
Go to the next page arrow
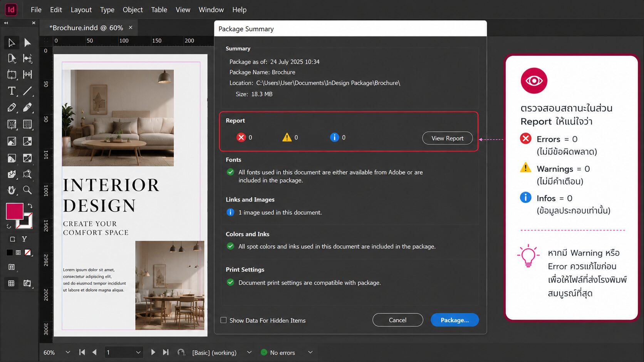tap(153, 352)
